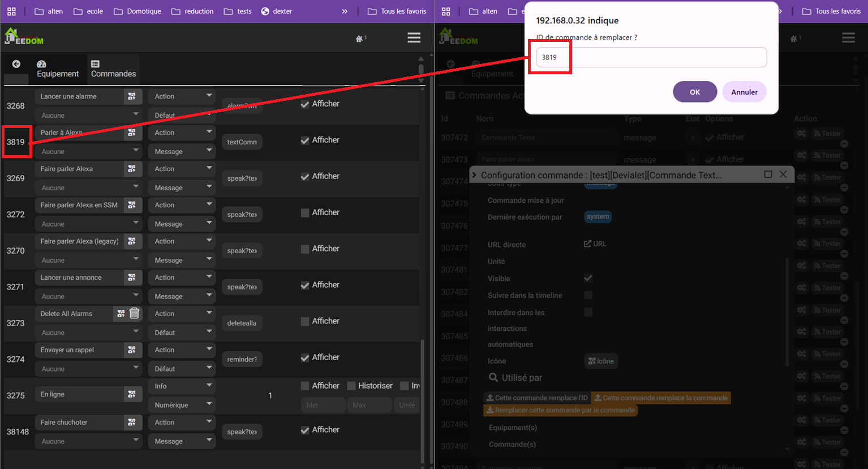Screen dimensions: 868x469
Task: Open Message subtype dropdown for command 3819
Action: pyautogui.click(x=182, y=151)
